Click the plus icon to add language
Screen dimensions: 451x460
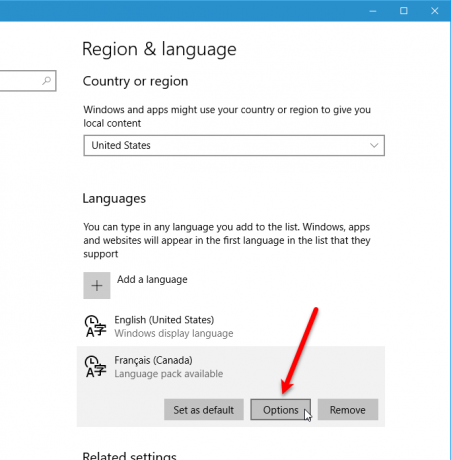click(x=97, y=285)
